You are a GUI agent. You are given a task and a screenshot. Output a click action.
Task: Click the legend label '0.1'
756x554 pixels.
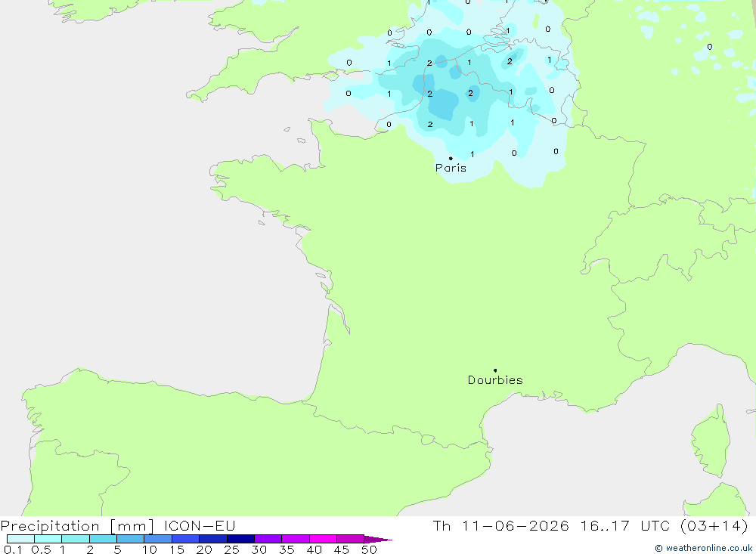coord(13,549)
